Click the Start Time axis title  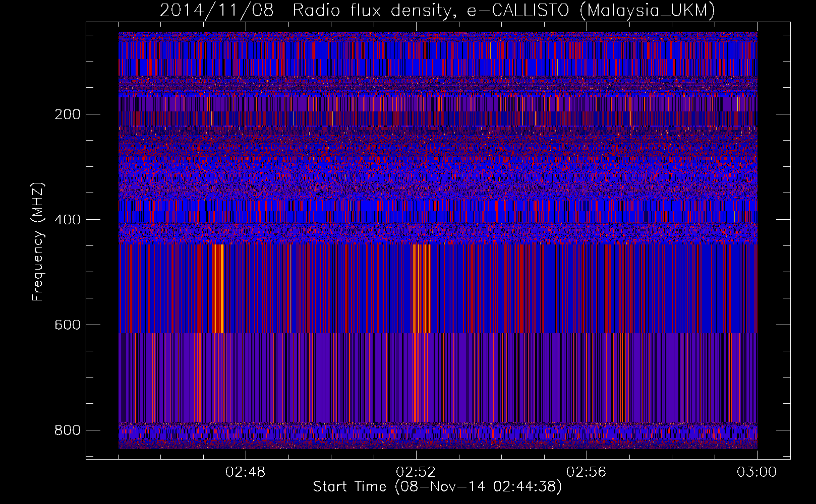point(437,487)
